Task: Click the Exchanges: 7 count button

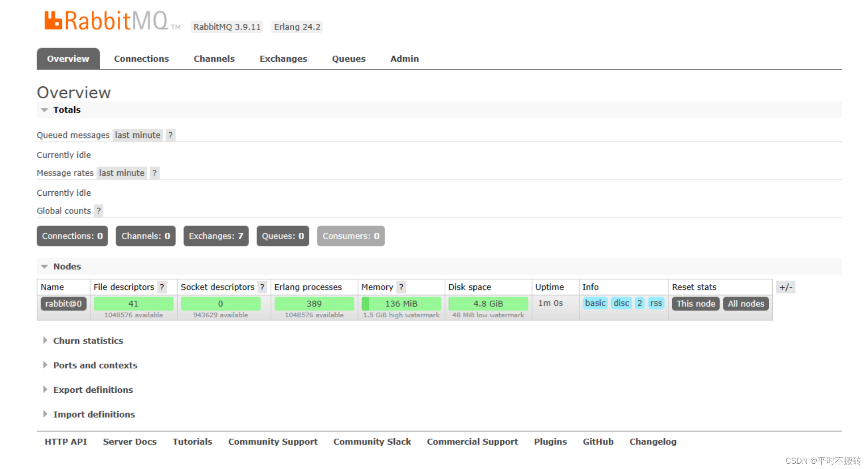Action: click(x=216, y=236)
